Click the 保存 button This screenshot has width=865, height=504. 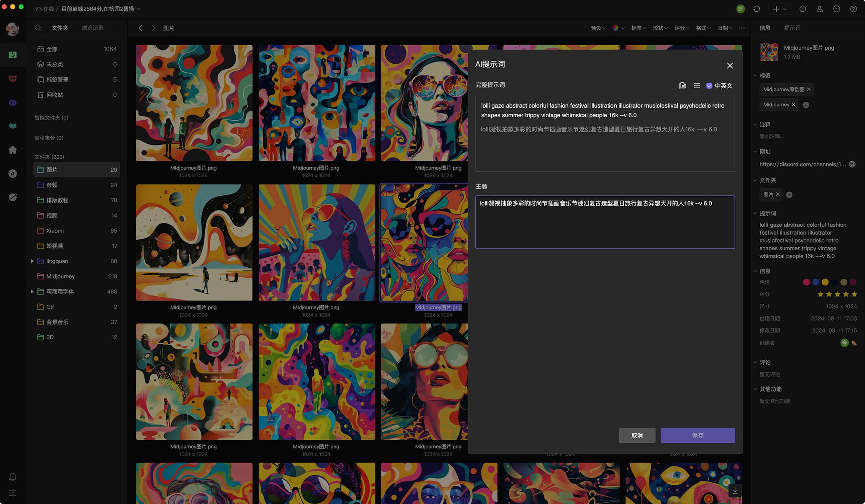pyautogui.click(x=697, y=435)
